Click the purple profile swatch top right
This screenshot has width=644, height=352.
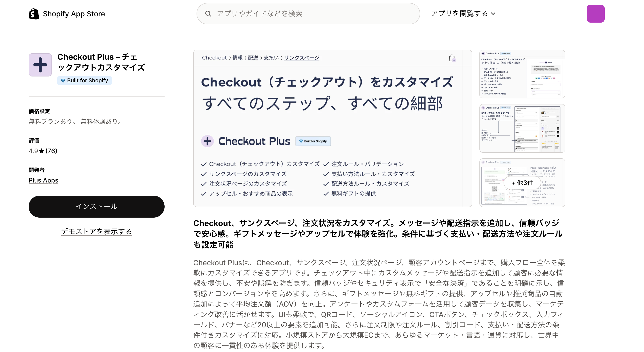click(x=595, y=13)
